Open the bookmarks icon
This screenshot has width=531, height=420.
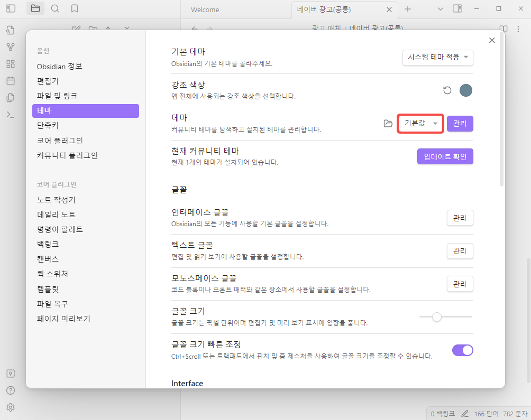(x=74, y=8)
